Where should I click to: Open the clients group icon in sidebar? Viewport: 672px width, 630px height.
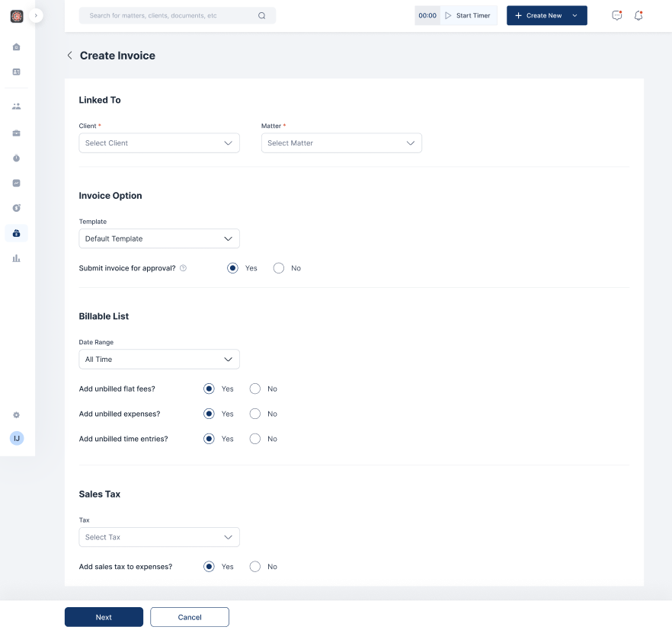click(16, 107)
